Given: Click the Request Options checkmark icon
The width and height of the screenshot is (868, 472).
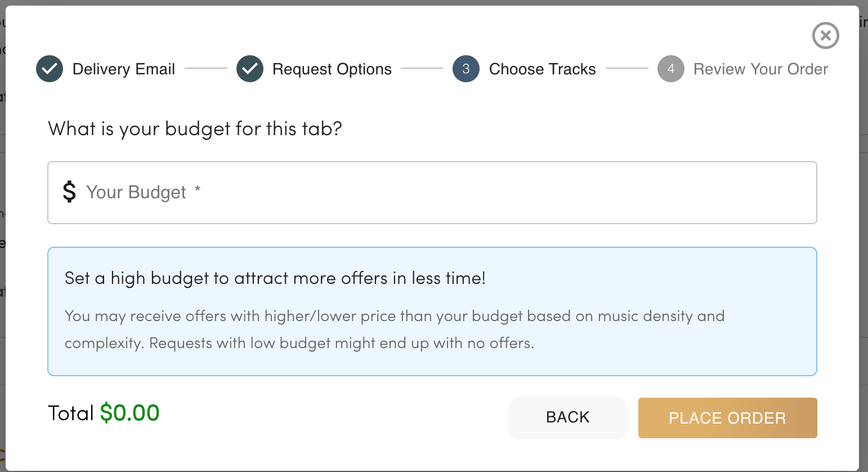Looking at the screenshot, I should (x=250, y=69).
